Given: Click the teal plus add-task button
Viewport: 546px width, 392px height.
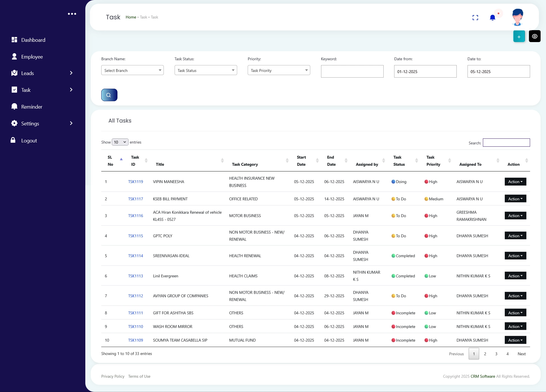Looking at the screenshot, I should [519, 36].
